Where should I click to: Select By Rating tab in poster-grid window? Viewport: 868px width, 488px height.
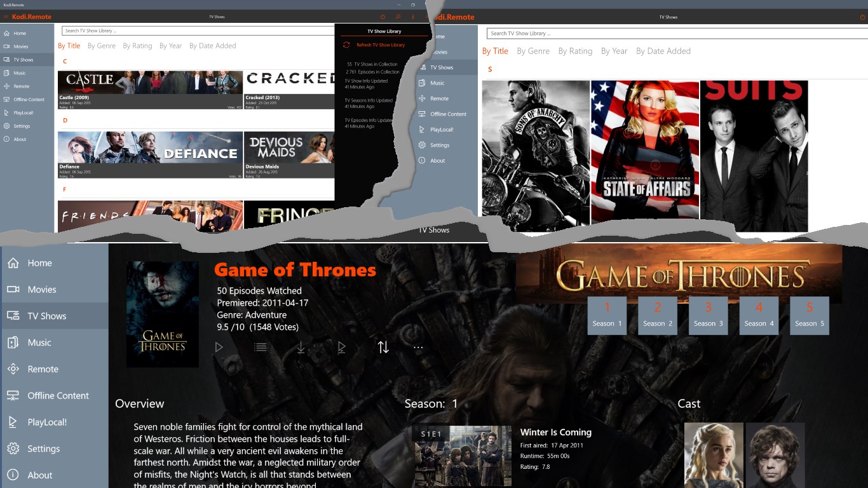(575, 51)
